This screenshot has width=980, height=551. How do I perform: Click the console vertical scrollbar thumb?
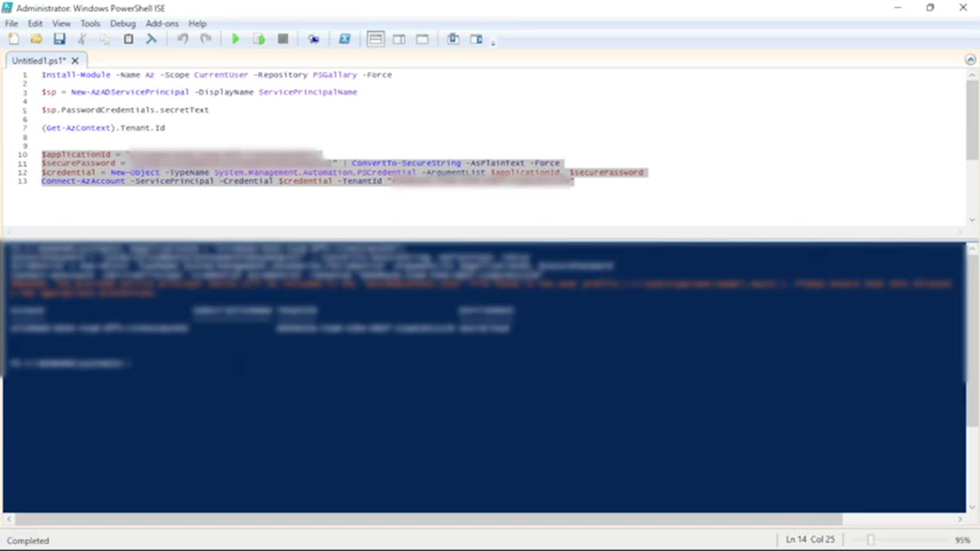pos(972,341)
